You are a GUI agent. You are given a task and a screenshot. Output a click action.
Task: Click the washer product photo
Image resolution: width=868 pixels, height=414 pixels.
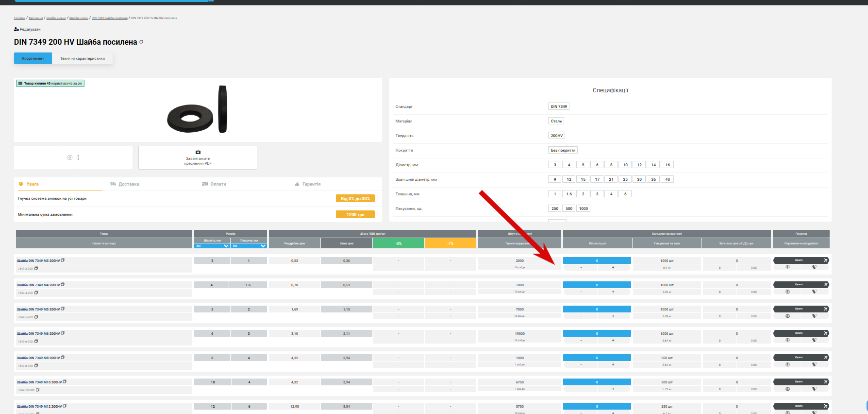[198, 109]
